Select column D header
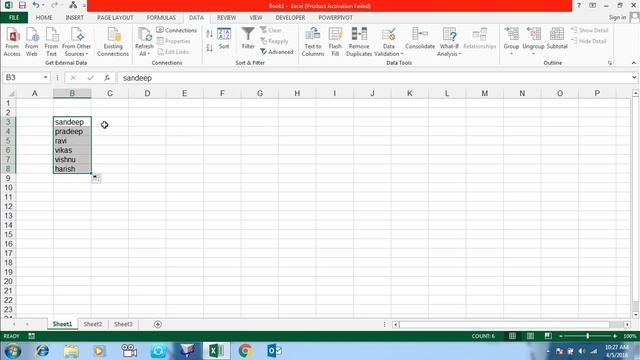This screenshot has height=360, width=640. (147, 93)
